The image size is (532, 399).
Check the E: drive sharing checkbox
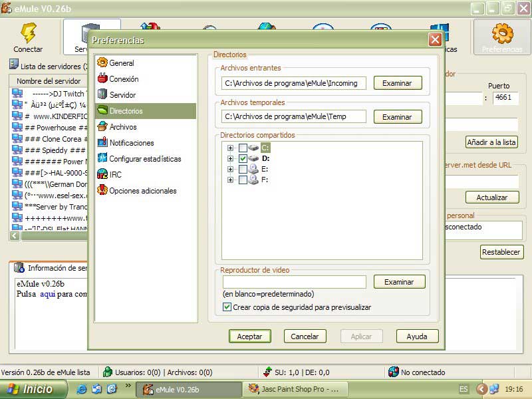click(x=243, y=169)
